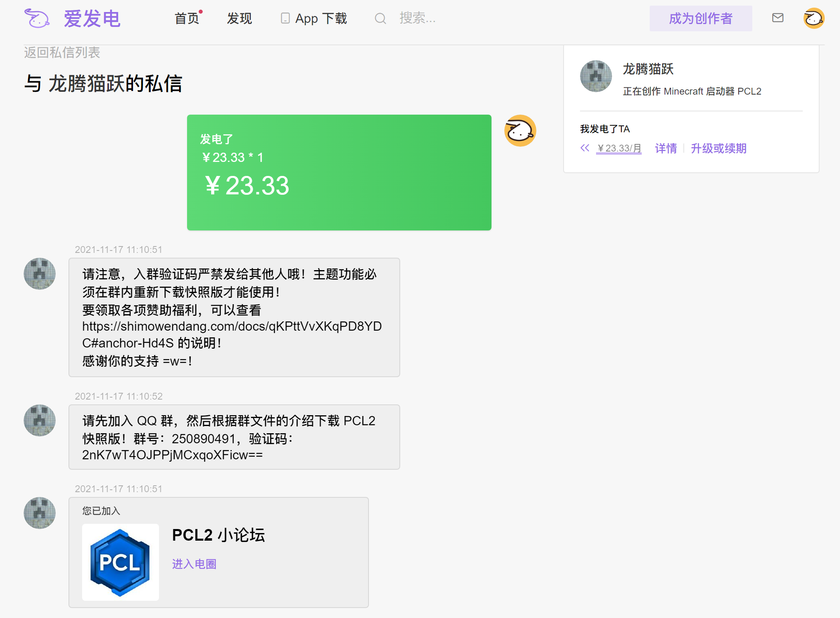Screen dimensions: 840x618
Task: Click the mascot icon beside the green payment card
Action: pyautogui.click(x=520, y=130)
